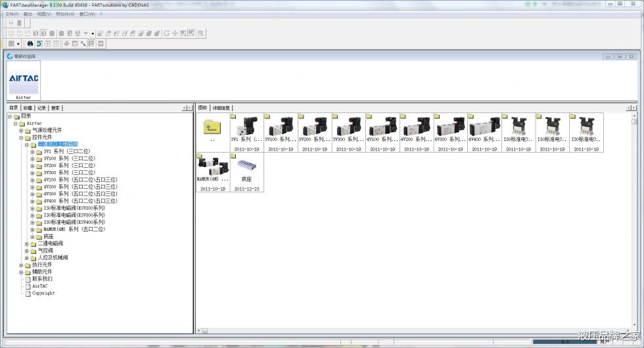Viewport: 644px width, 348px height.
Task: Select the 联系我们 document item
Action: click(42, 279)
